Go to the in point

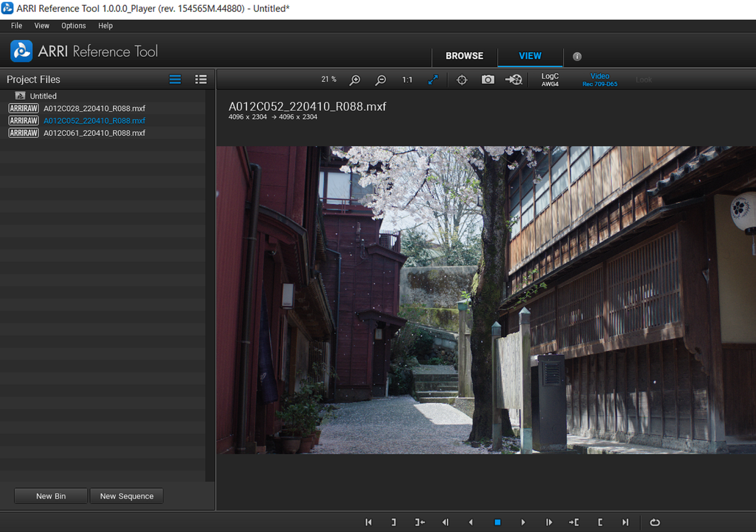point(574,523)
